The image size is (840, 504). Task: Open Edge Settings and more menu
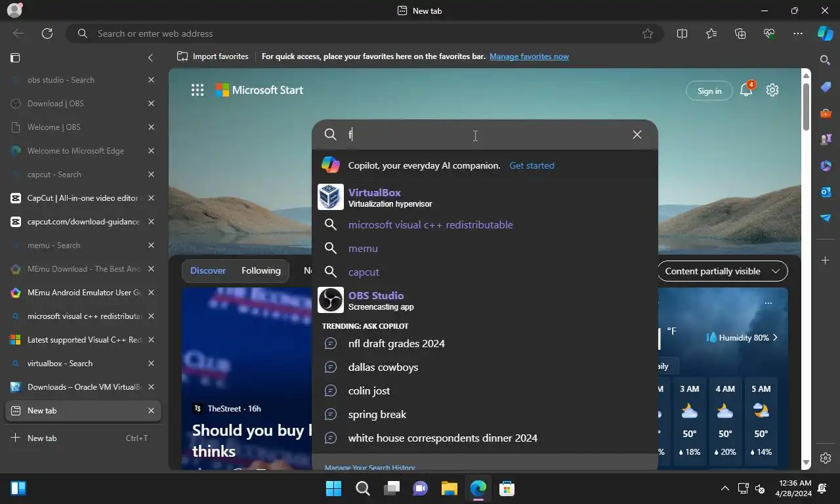tap(798, 33)
